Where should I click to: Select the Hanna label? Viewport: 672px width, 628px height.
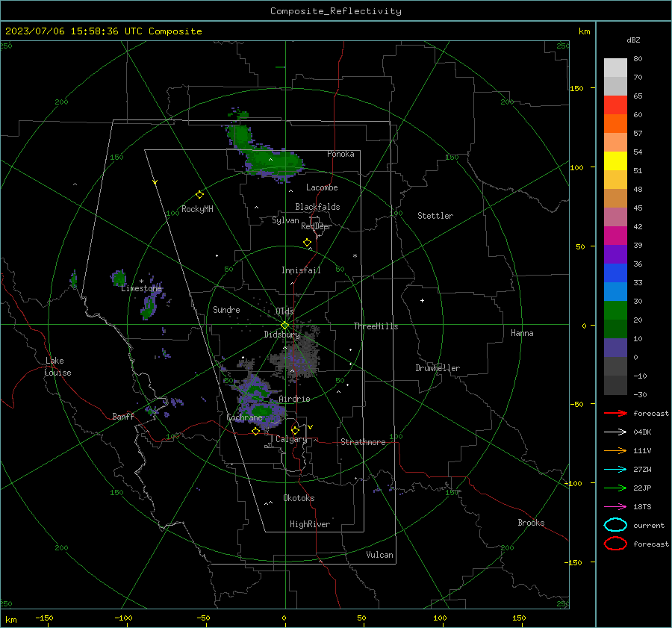point(522,333)
